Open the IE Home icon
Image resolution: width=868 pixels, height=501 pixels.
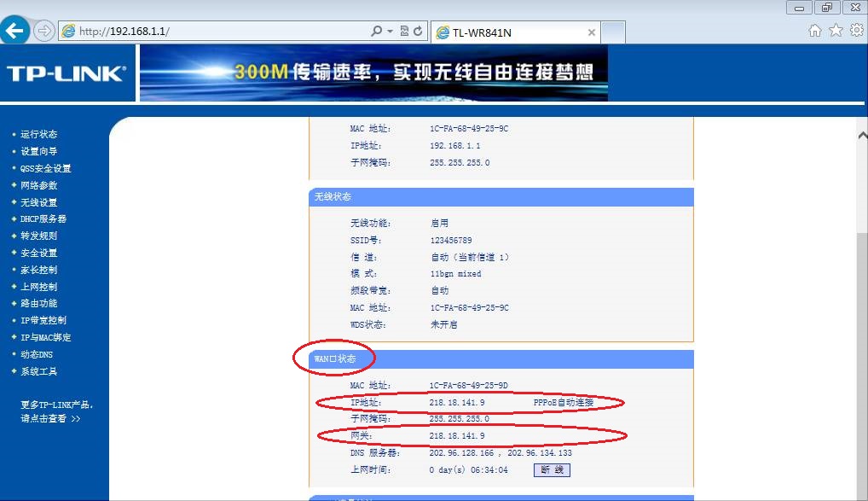(x=815, y=31)
